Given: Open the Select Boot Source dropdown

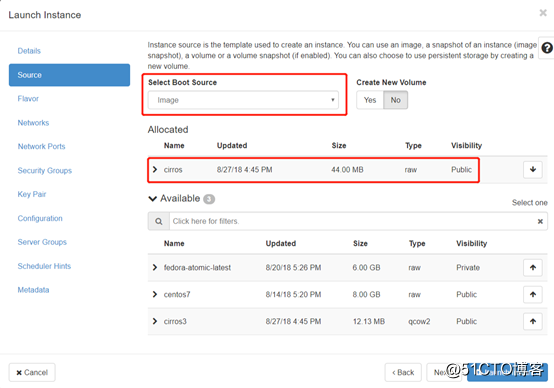Looking at the screenshot, I should click(x=243, y=100).
